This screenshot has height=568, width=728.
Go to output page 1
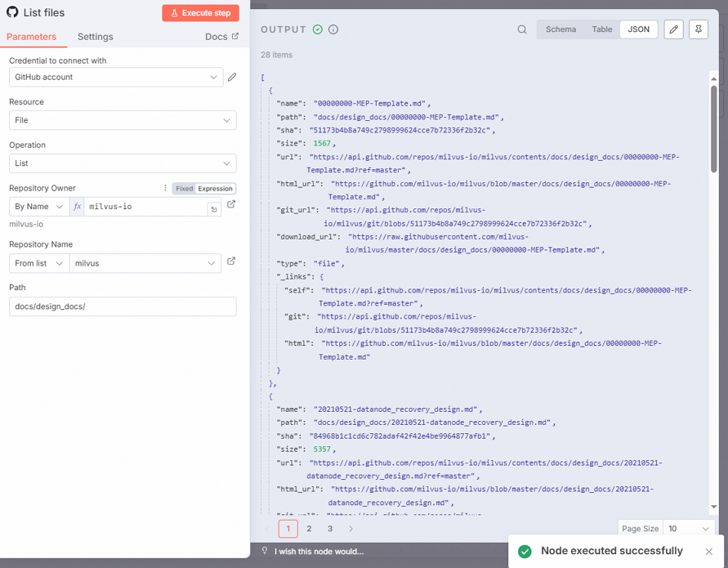pyautogui.click(x=288, y=529)
